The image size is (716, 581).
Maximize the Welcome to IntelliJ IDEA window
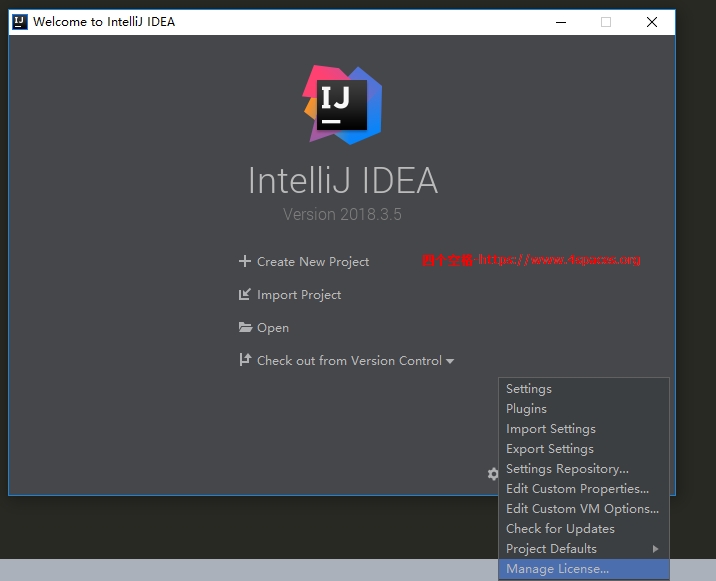[x=606, y=22]
